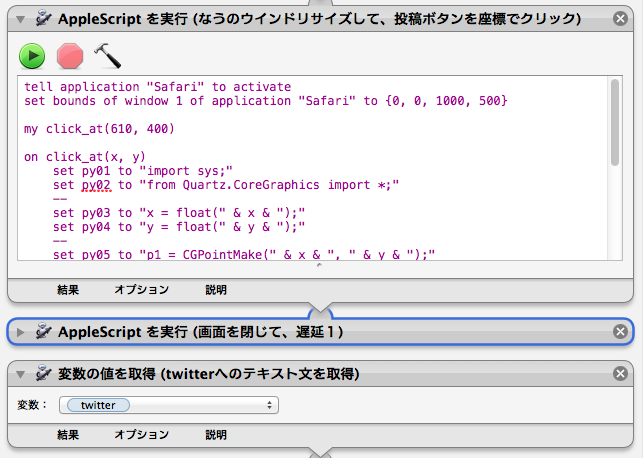
Task: Click the line 'tell application "Safari" to activate'
Action: [x=157, y=87]
